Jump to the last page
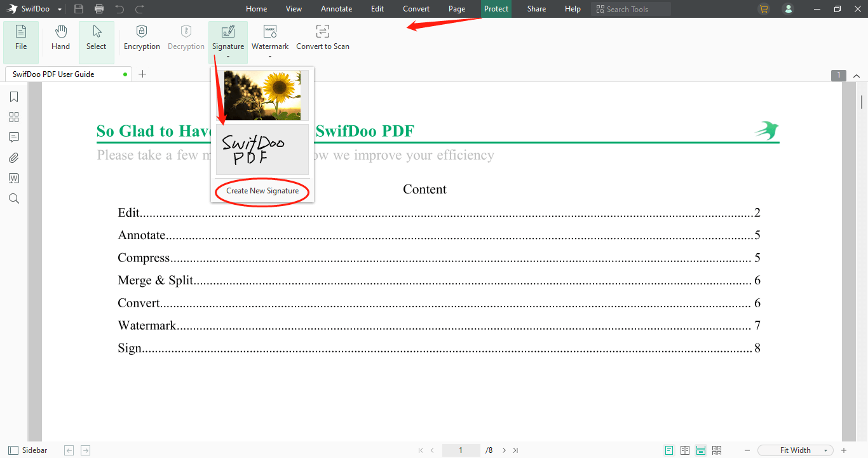Viewport: 868px width, 458px height. pyautogui.click(x=515, y=450)
